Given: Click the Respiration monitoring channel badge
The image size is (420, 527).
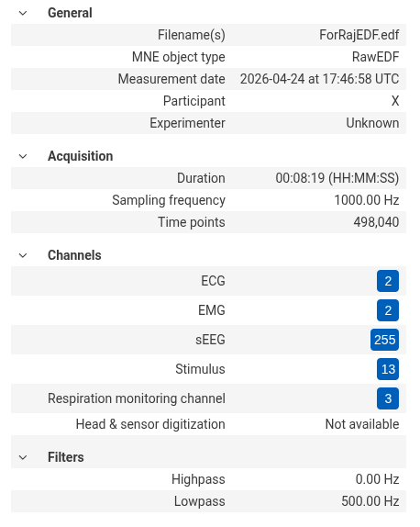Looking at the screenshot, I should click(x=388, y=398).
